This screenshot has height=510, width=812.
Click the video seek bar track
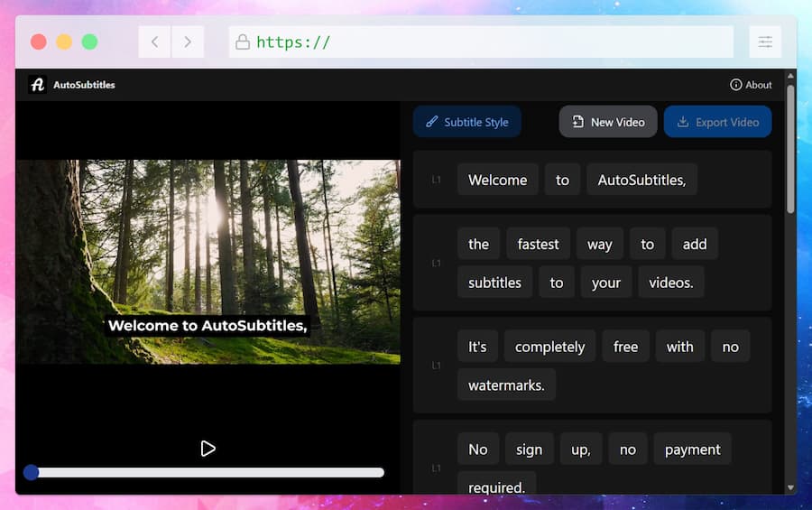pos(208,473)
